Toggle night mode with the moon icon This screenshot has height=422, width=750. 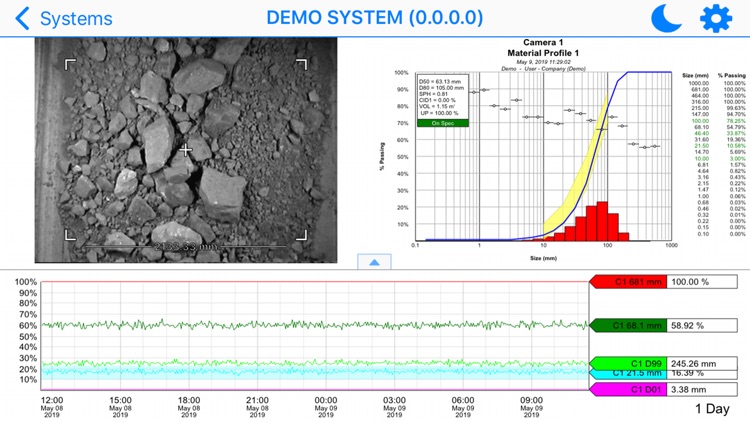[x=666, y=18]
